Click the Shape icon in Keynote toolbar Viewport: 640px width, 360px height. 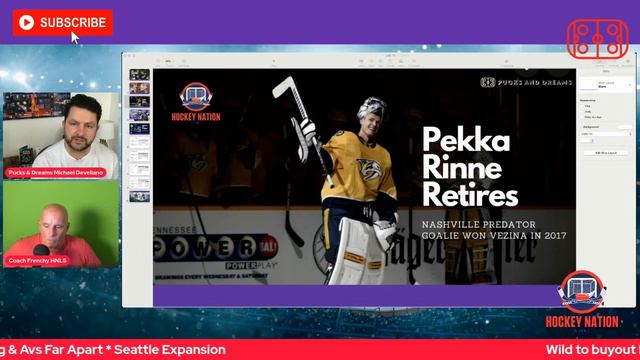point(390,62)
